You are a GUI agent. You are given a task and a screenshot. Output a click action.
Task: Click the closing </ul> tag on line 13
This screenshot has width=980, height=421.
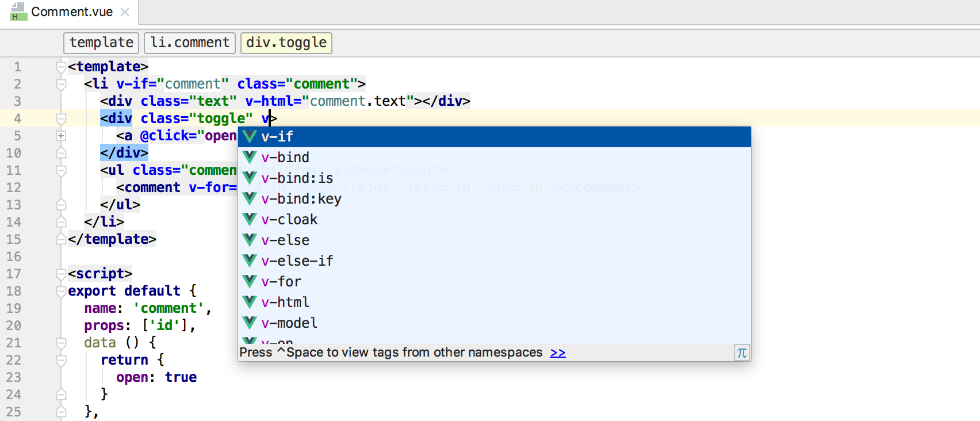click(x=120, y=205)
